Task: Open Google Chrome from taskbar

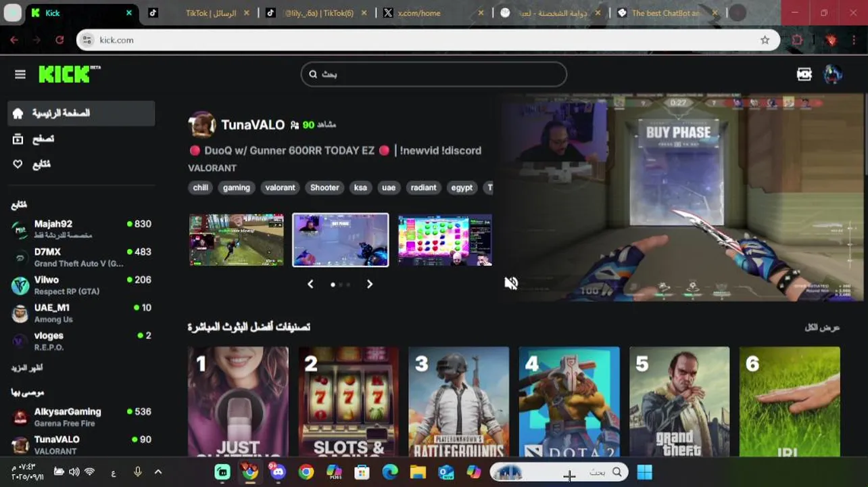Action: [x=306, y=472]
